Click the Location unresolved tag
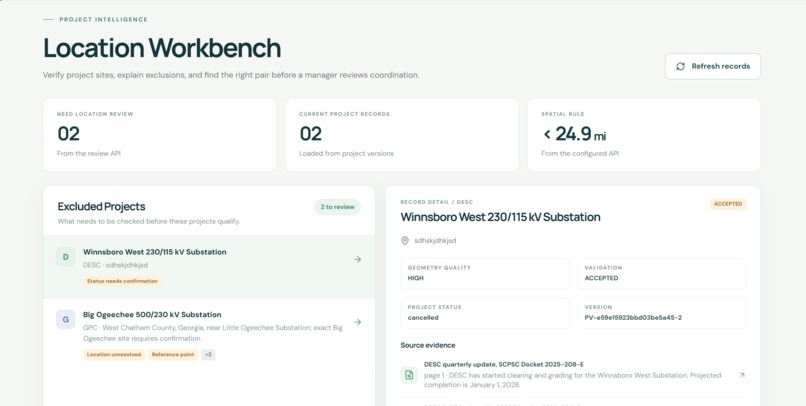Screen dimensions: 806x406 coord(114,355)
